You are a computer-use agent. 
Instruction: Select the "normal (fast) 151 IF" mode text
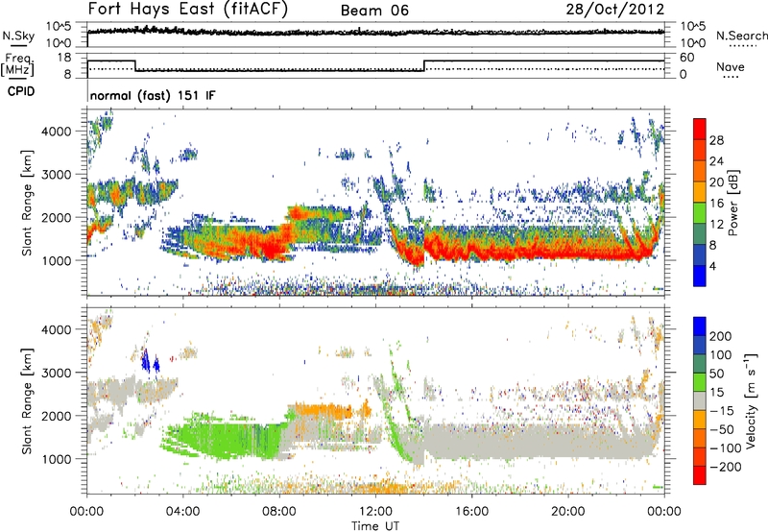point(153,95)
